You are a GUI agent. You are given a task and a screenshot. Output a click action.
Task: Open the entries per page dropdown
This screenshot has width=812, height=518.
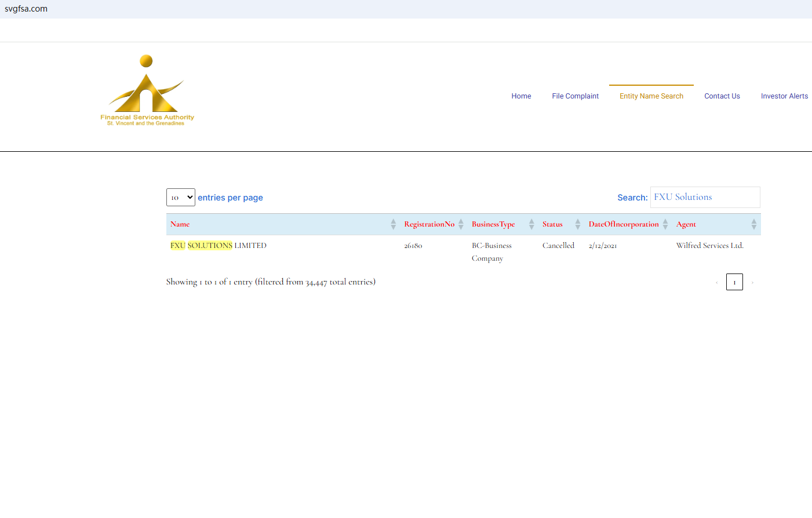181,198
